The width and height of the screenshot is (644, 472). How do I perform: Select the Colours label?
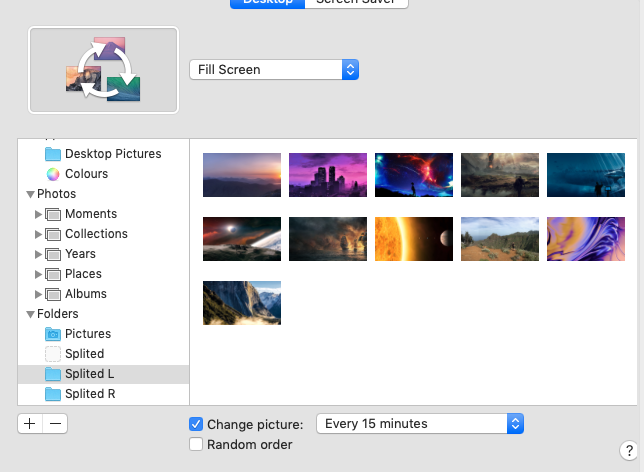87,174
